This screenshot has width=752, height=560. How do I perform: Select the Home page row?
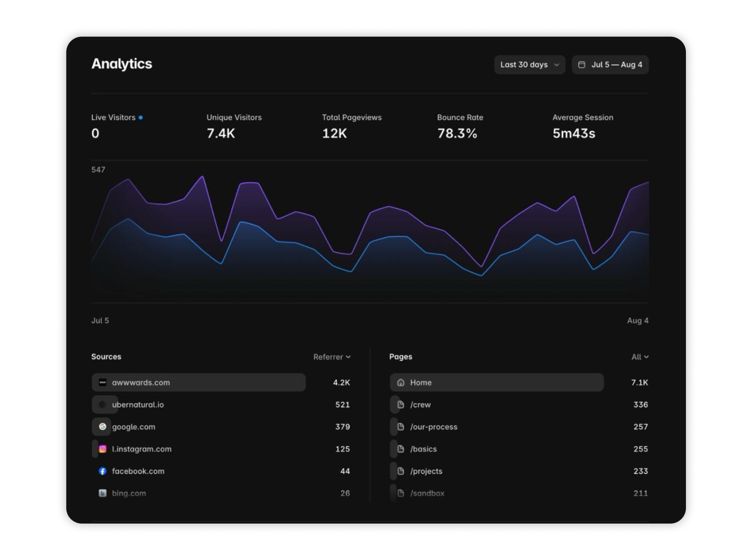tap(519, 382)
